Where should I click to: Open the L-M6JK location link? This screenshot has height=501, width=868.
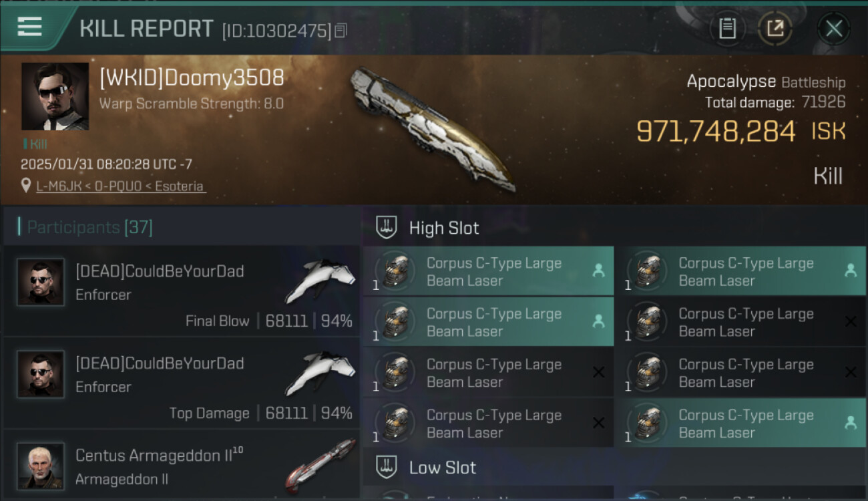(x=120, y=186)
